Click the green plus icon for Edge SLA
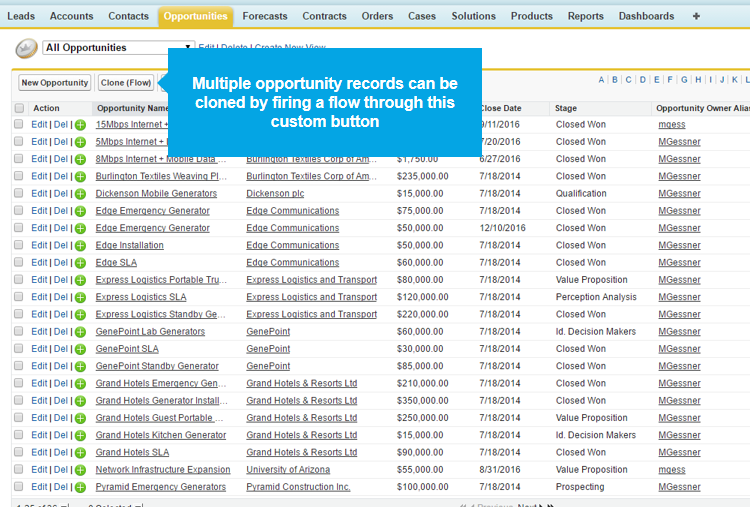The width and height of the screenshot is (750, 507). 80,263
